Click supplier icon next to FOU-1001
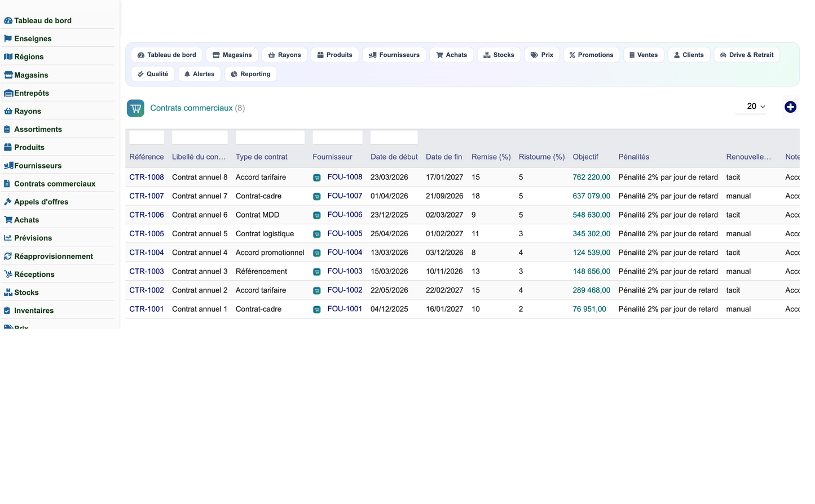 317,310
